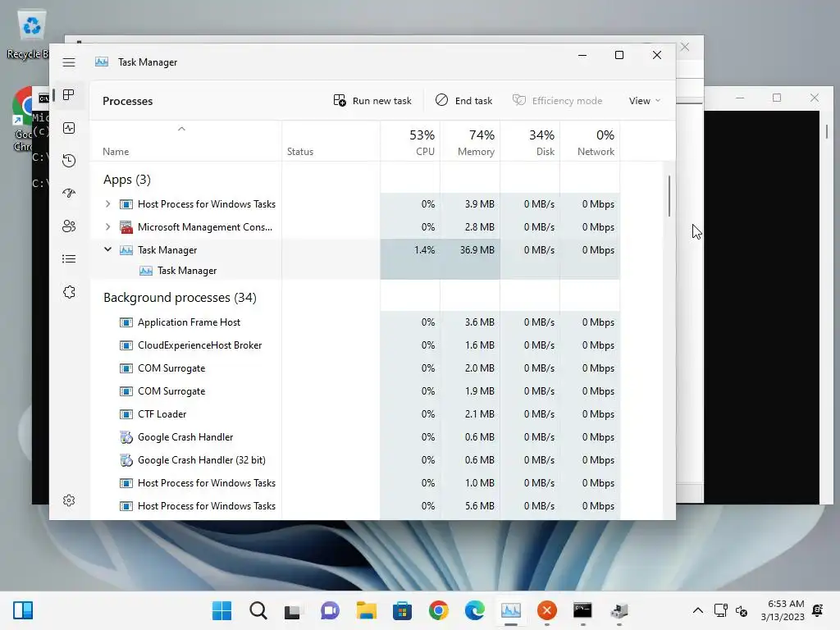Open the Users sidebar page
This screenshot has width=840, height=630.
tap(69, 226)
